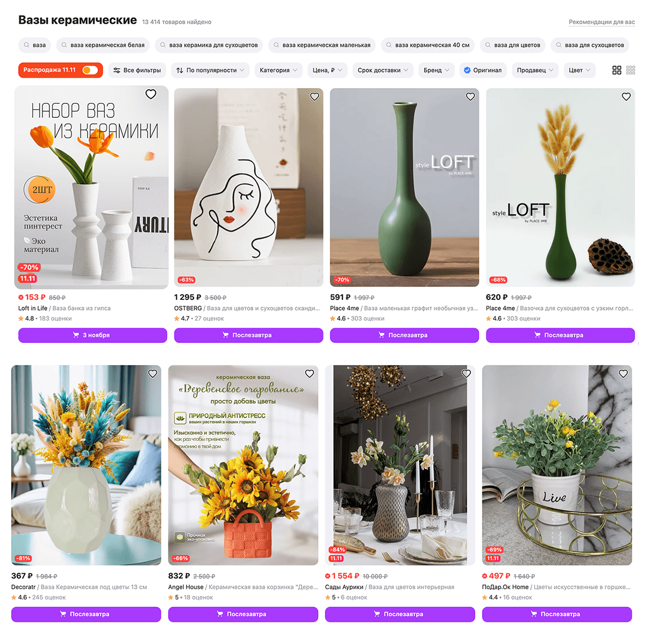Select the "ваза для сухоцветов" search chip
645x644 pixels.
[x=590, y=45]
